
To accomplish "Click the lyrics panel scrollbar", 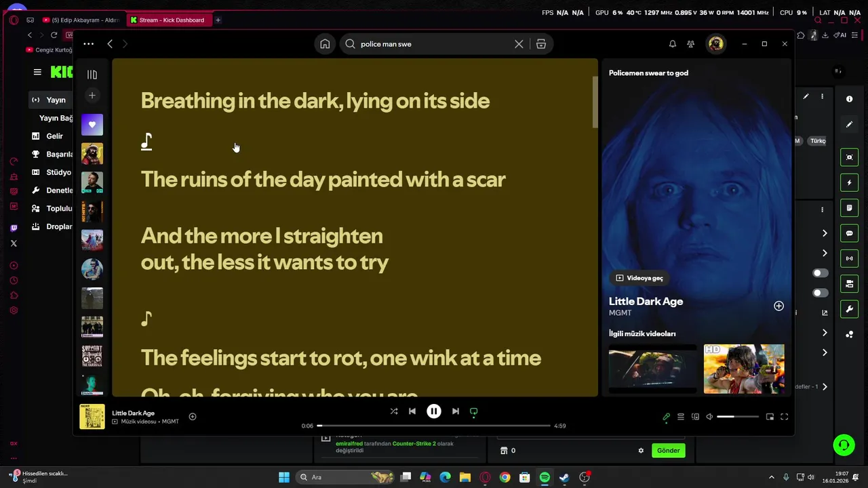I will 595,102.
